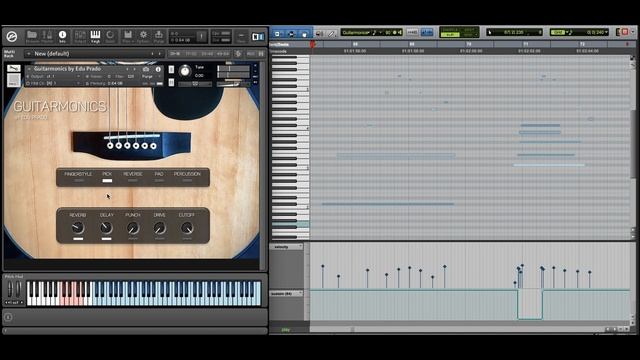This screenshot has width=640, height=360.
Task: Open the Kontakt Browser folder icon
Action: tap(31, 36)
